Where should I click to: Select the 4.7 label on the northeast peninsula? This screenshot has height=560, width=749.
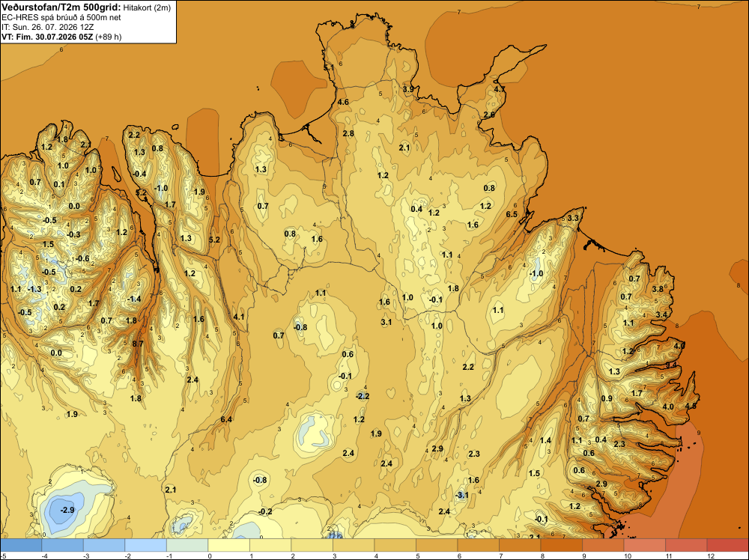500,89
